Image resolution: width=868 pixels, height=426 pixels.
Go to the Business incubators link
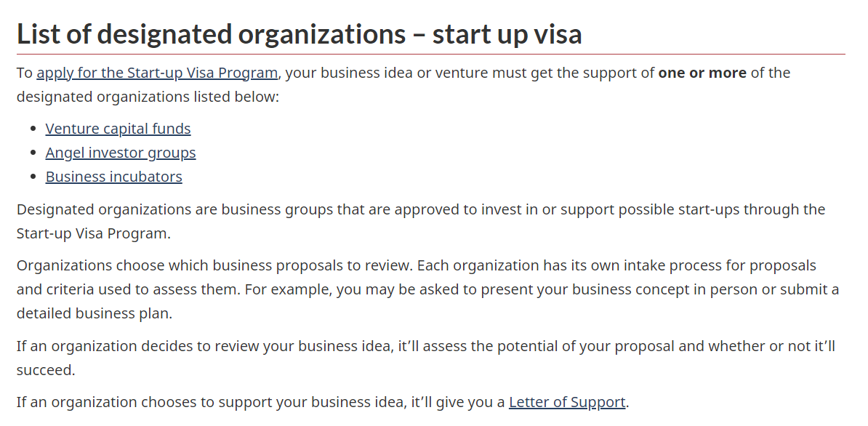(113, 177)
